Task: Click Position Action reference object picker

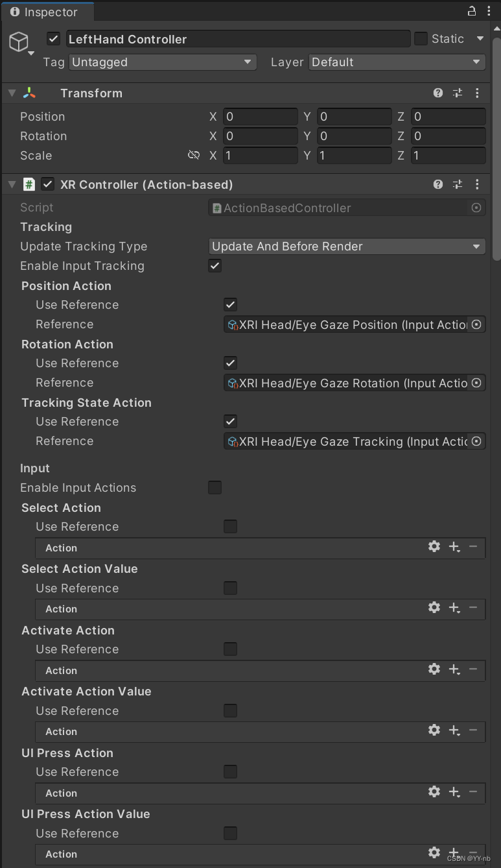Action: (476, 324)
